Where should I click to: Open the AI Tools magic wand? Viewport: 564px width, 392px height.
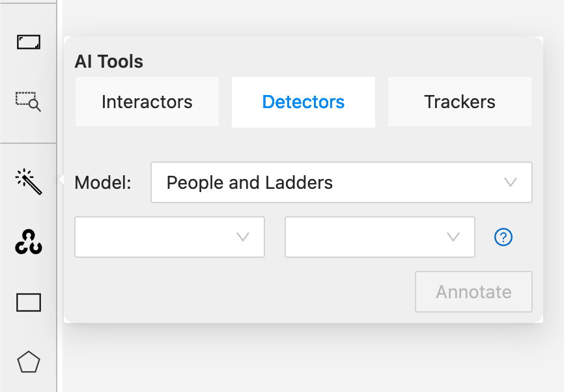(x=29, y=182)
